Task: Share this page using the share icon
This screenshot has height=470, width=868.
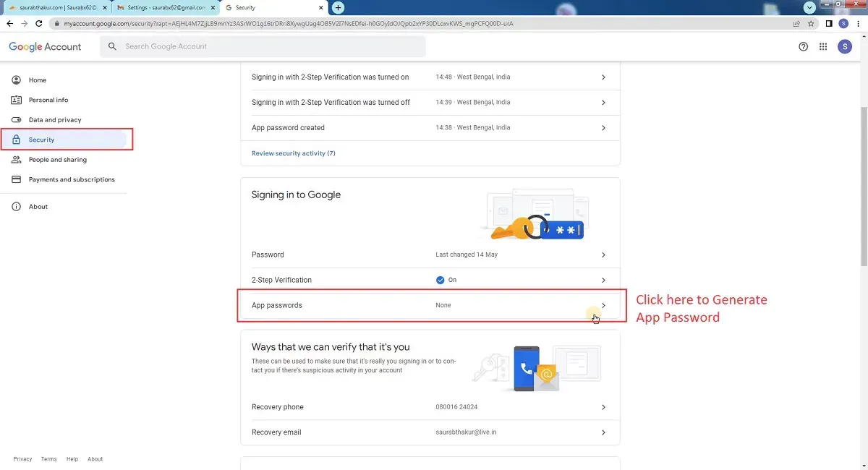Action: point(796,23)
